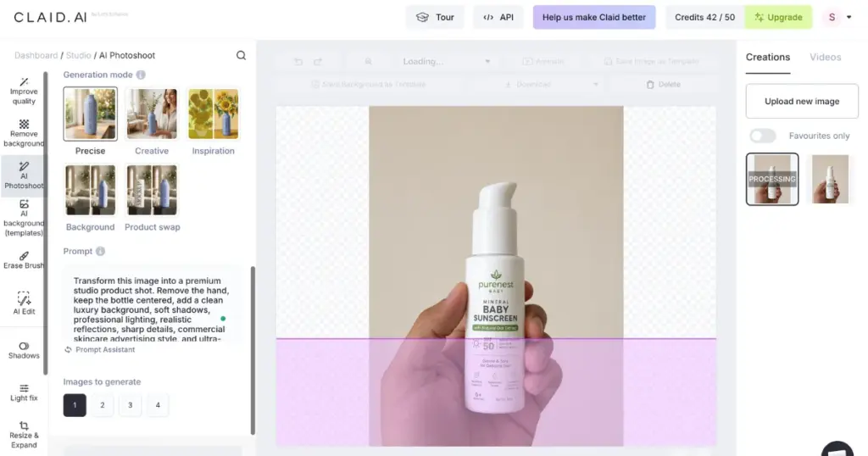Click the zoom magnifier icon in toolbar

(368, 61)
